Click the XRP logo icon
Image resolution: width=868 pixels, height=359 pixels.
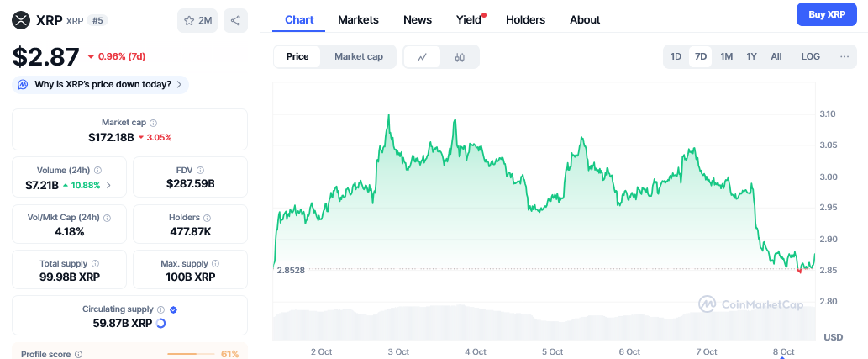(22, 20)
